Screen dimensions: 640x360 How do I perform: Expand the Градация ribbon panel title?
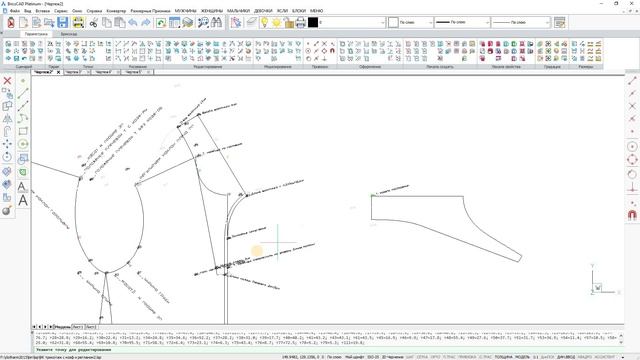tap(552, 66)
